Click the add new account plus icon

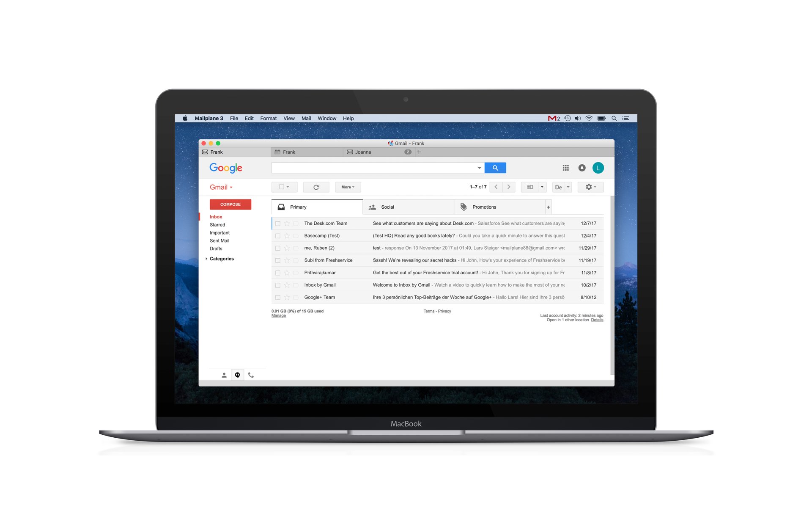tap(419, 151)
